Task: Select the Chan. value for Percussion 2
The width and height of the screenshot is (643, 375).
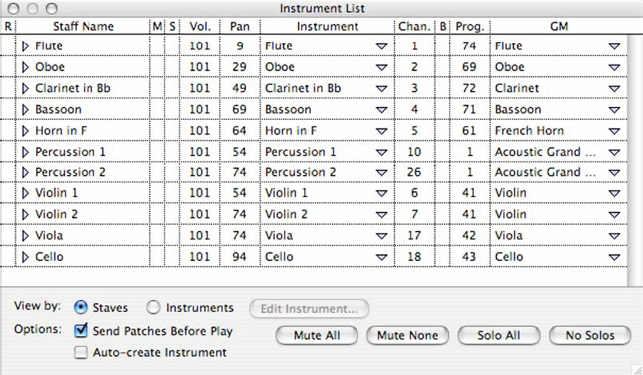Action: (414, 172)
